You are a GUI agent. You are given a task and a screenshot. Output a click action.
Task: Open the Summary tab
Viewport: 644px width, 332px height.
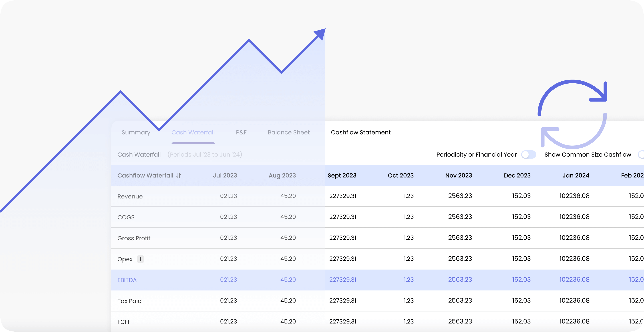pos(136,132)
